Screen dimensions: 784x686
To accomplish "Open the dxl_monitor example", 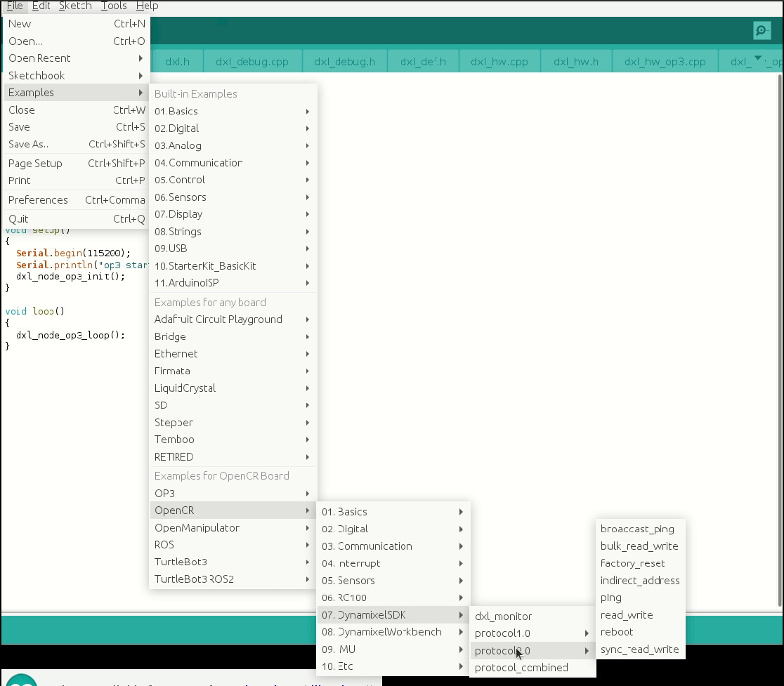I will point(503,616).
